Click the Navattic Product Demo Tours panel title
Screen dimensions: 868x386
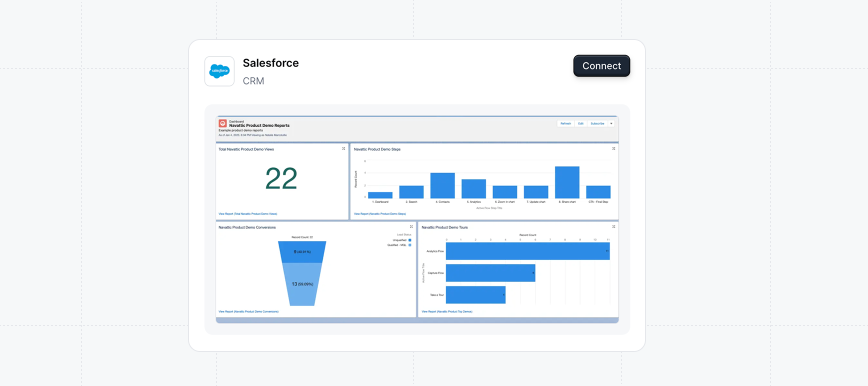pos(444,227)
